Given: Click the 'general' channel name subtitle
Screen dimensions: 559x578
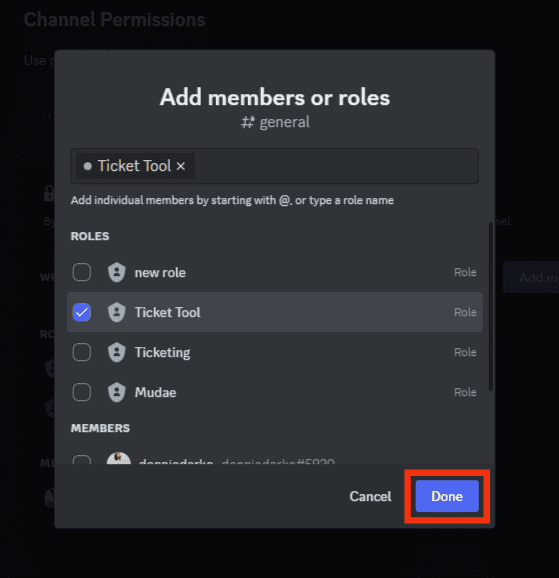Looking at the screenshot, I should (285, 122).
